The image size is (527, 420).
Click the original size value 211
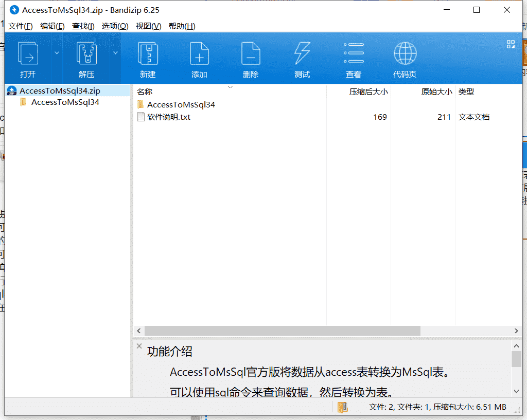(x=444, y=117)
